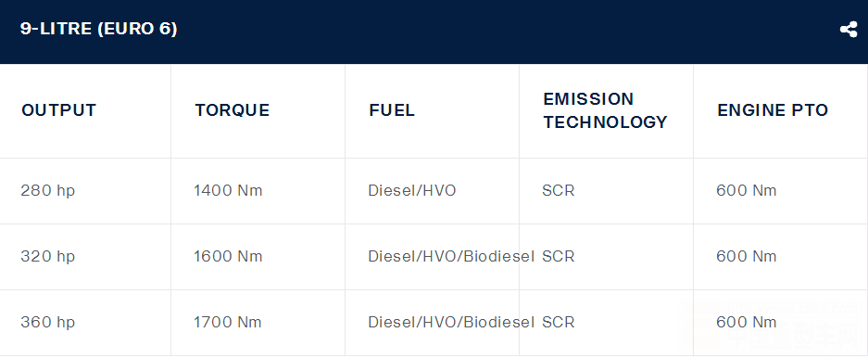Screen dimensions: 868x358
Task: Click the OUTPUT column header
Action: point(58,110)
